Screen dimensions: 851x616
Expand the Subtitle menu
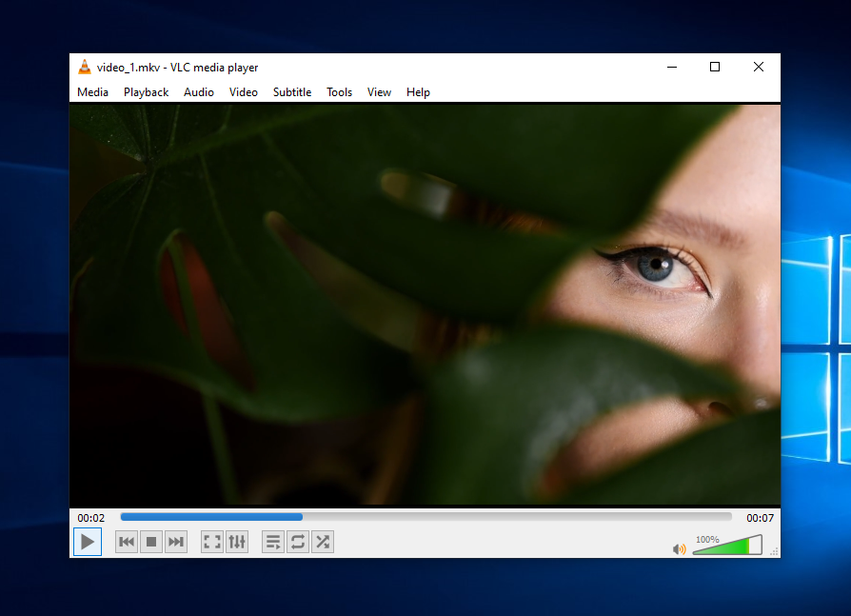292,92
